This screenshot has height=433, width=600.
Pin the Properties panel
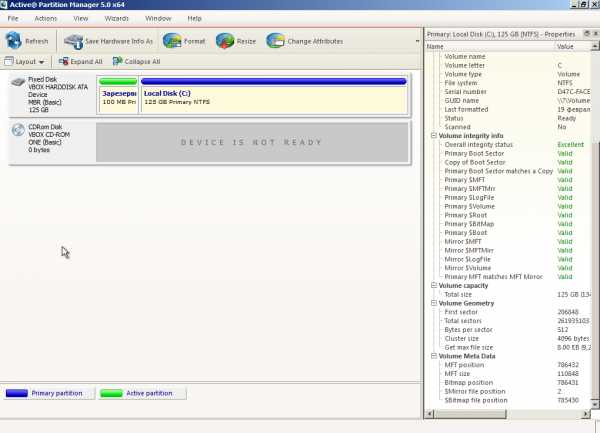pos(587,34)
